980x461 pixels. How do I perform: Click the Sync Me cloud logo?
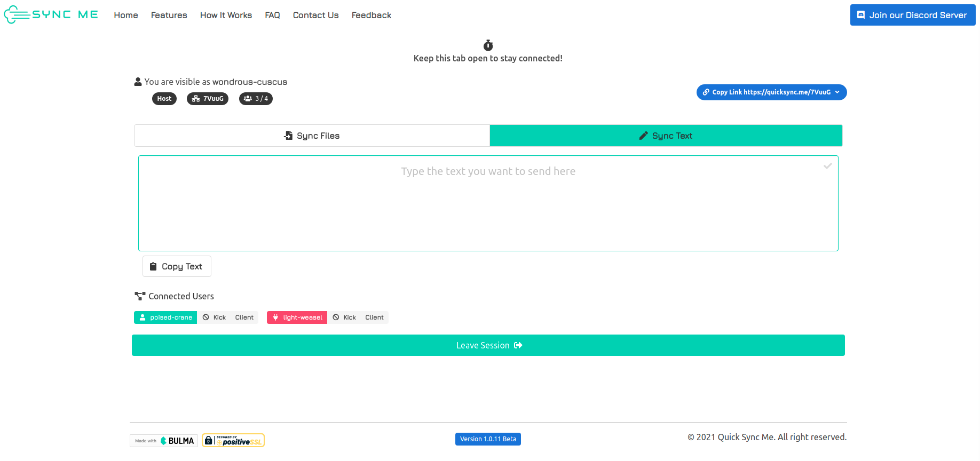(x=51, y=14)
